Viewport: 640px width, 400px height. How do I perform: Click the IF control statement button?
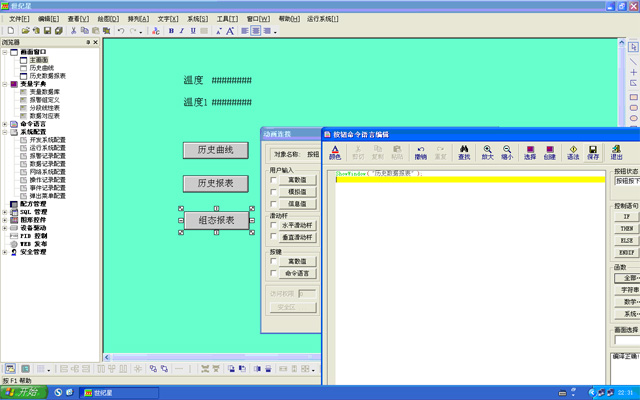click(627, 216)
